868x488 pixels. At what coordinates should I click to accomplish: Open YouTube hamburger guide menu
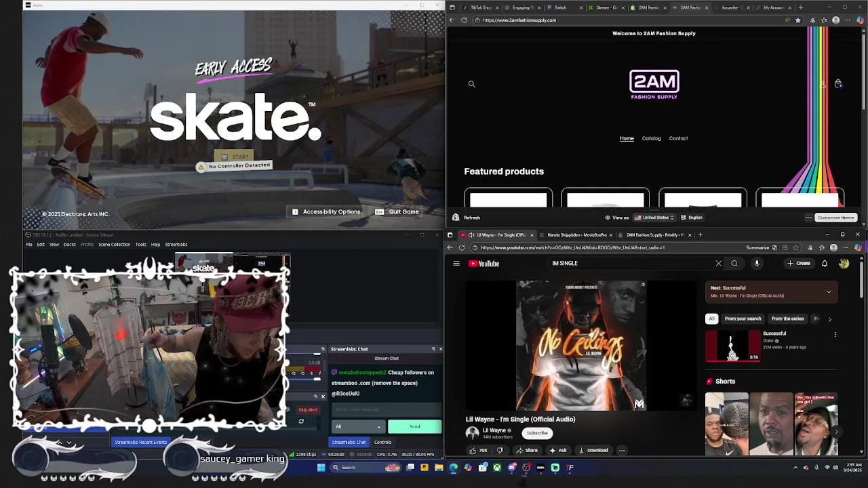pos(456,264)
